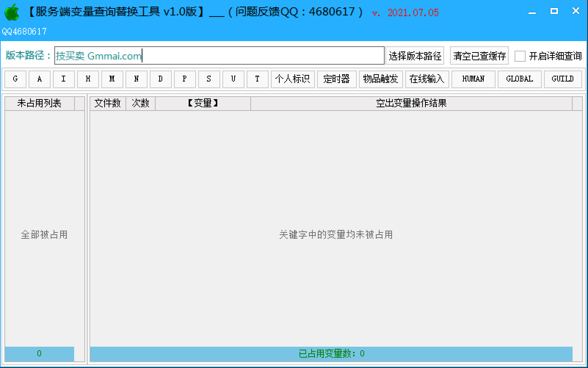Click the green apple app icon
Screen dimensions: 588x368
pyautogui.click(x=12, y=12)
